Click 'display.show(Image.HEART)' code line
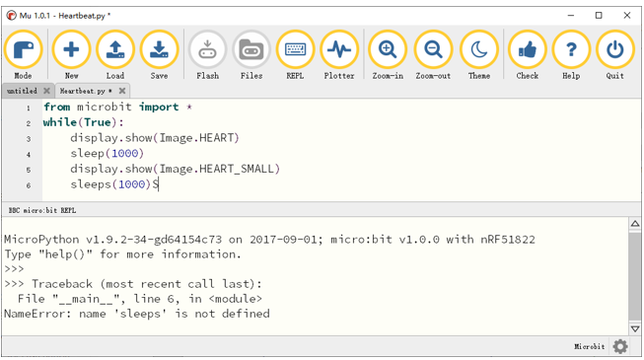This screenshot has width=644, height=360. point(155,138)
